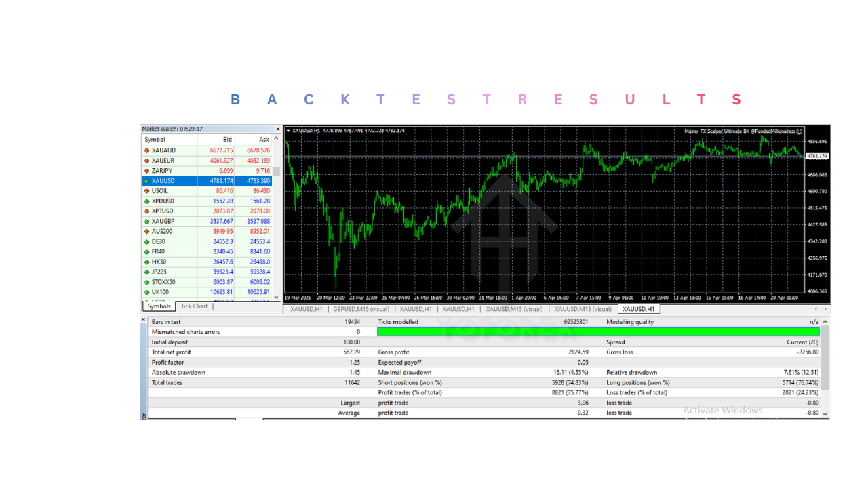Click the red trend icon beside AUS200
868x488 pixels.
tap(145, 231)
